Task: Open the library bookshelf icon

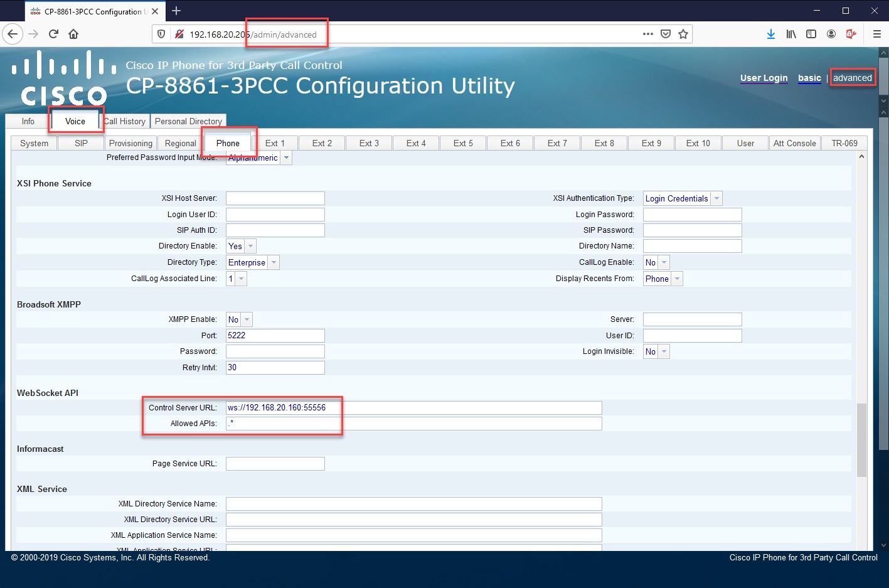Action: [791, 34]
